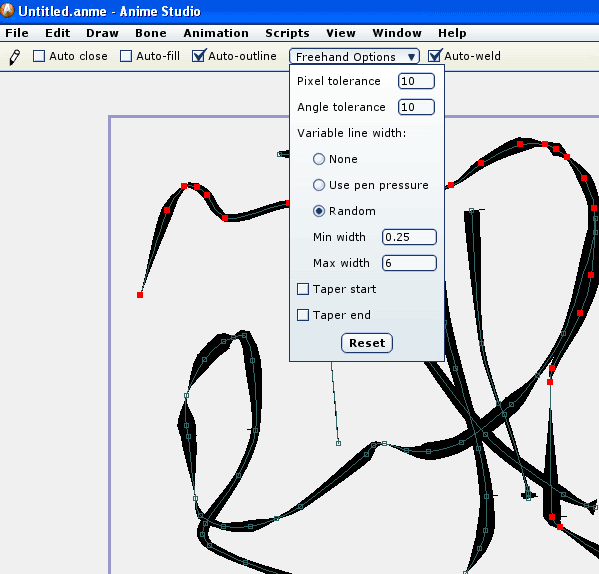Select the None line width radio option

319,159
